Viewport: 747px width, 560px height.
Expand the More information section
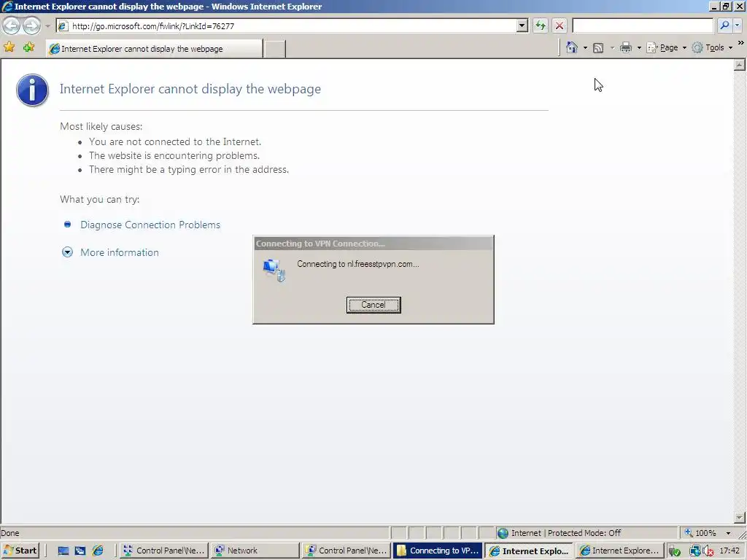(119, 252)
